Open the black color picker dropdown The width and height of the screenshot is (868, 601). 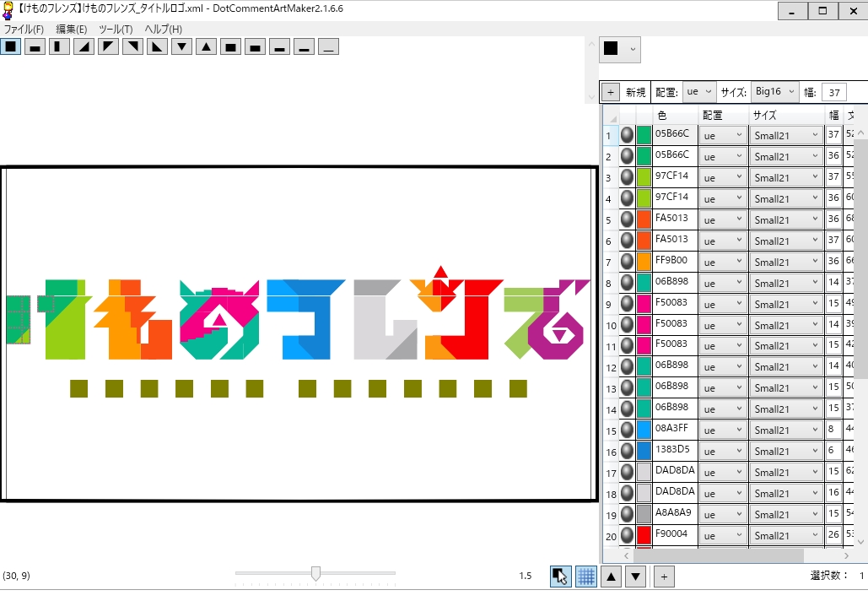620,49
